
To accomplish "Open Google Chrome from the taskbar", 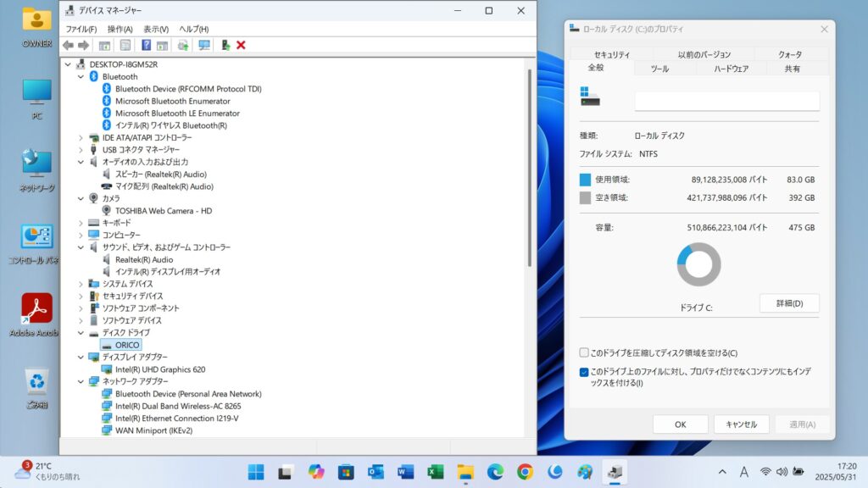I will 525,472.
